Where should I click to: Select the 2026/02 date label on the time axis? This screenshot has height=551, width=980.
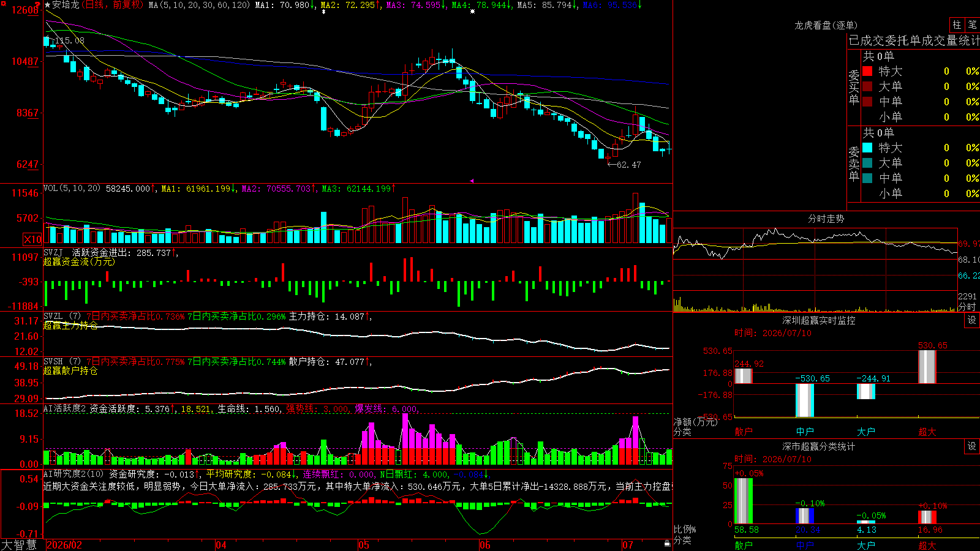coord(64,545)
